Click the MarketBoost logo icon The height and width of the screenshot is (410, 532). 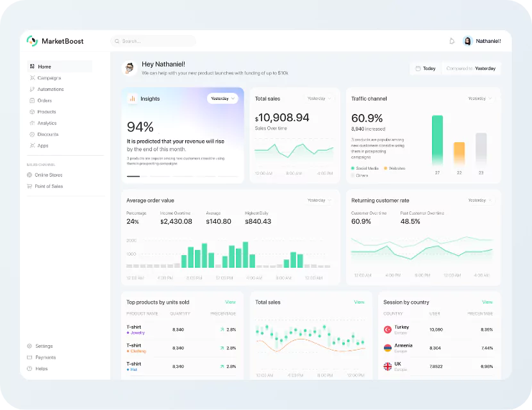point(32,41)
